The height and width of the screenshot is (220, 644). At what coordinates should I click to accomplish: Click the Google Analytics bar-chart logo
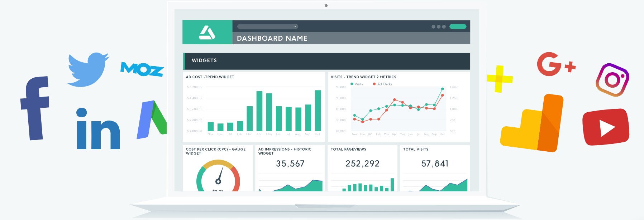coord(532,123)
